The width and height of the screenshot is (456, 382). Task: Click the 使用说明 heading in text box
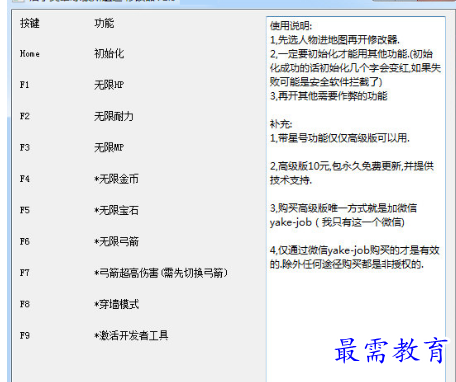pyautogui.click(x=291, y=26)
